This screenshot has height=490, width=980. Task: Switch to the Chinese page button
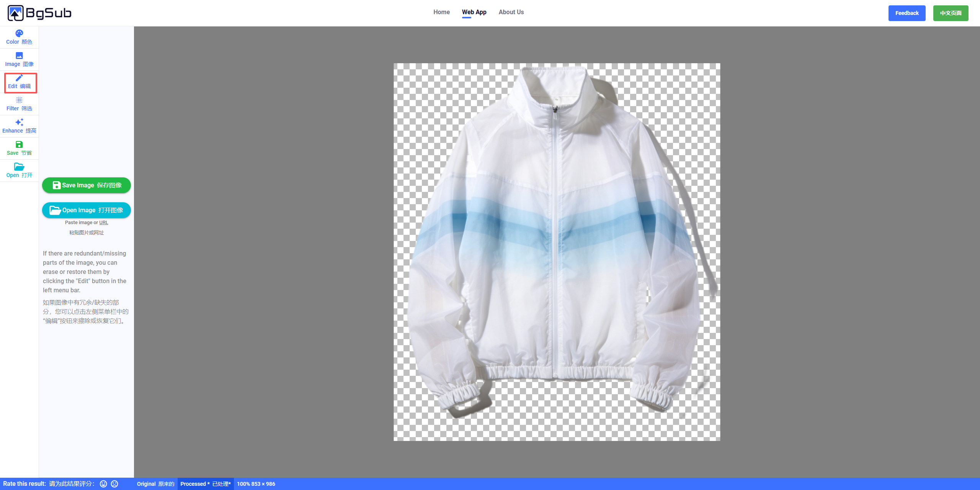951,13
